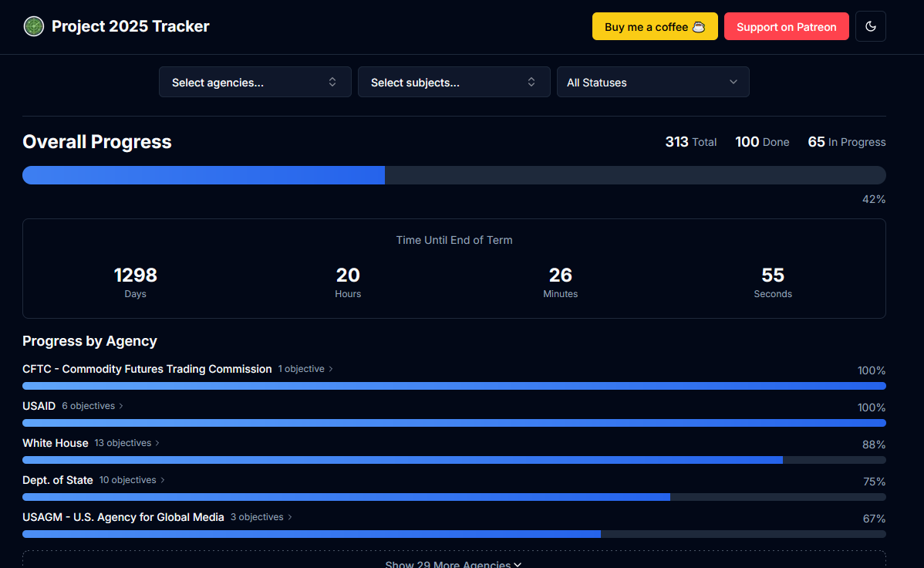Click the "67%" USAGM percentage
Screen dimensions: 924x568
click(874, 519)
